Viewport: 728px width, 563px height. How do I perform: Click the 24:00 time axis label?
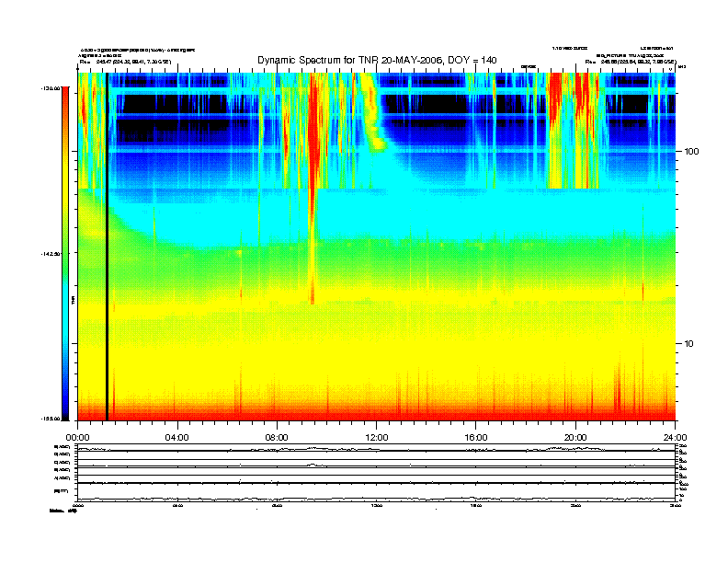tap(675, 438)
